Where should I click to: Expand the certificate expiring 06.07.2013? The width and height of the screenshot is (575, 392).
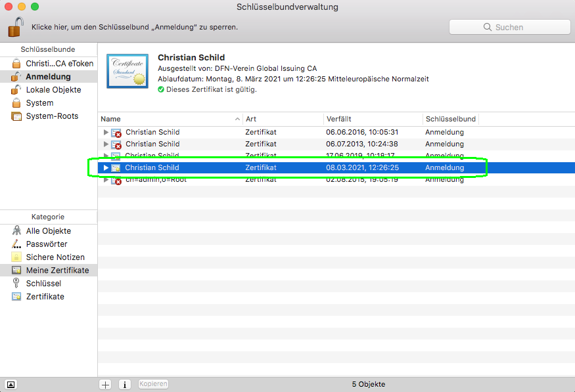tap(106, 144)
